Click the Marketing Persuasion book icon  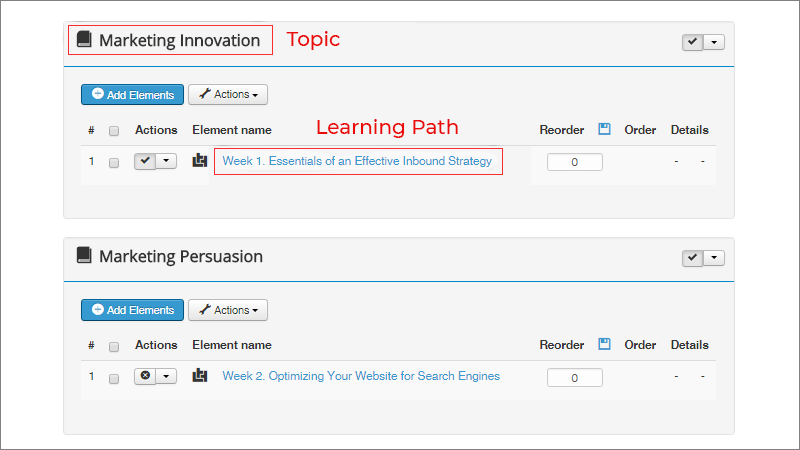(84, 255)
